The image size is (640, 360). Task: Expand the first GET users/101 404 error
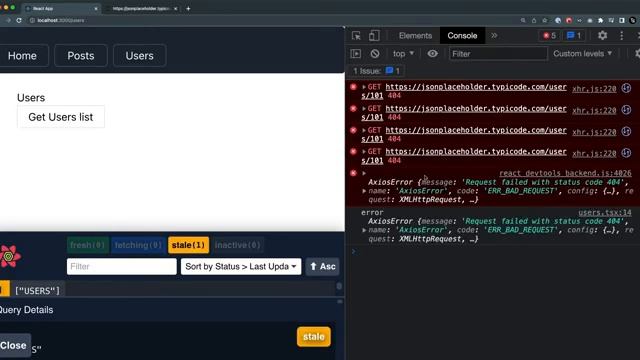coord(364,87)
